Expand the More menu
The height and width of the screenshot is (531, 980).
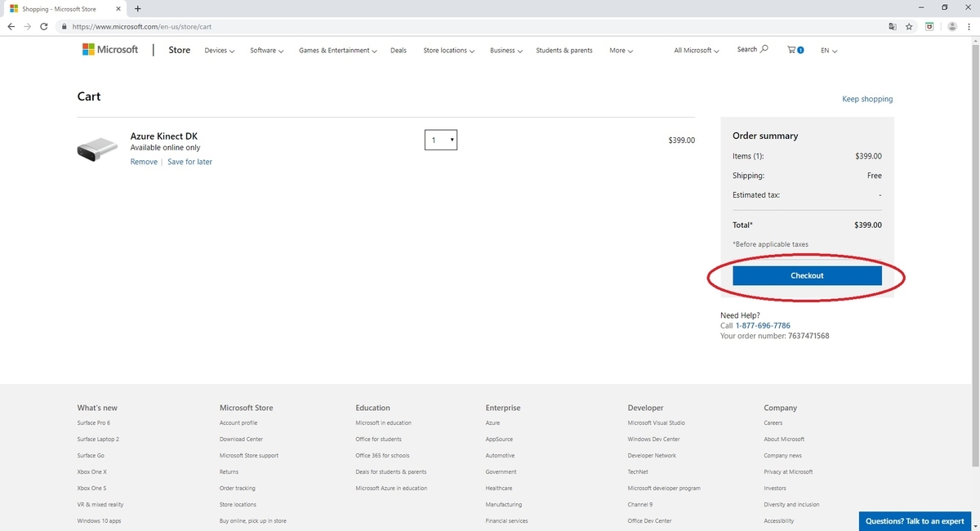pyautogui.click(x=621, y=51)
